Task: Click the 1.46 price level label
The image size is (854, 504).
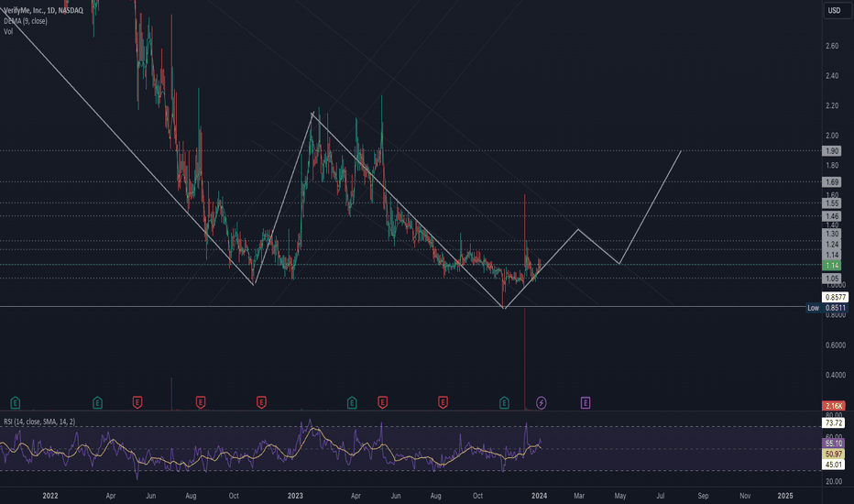Action: 832,216
